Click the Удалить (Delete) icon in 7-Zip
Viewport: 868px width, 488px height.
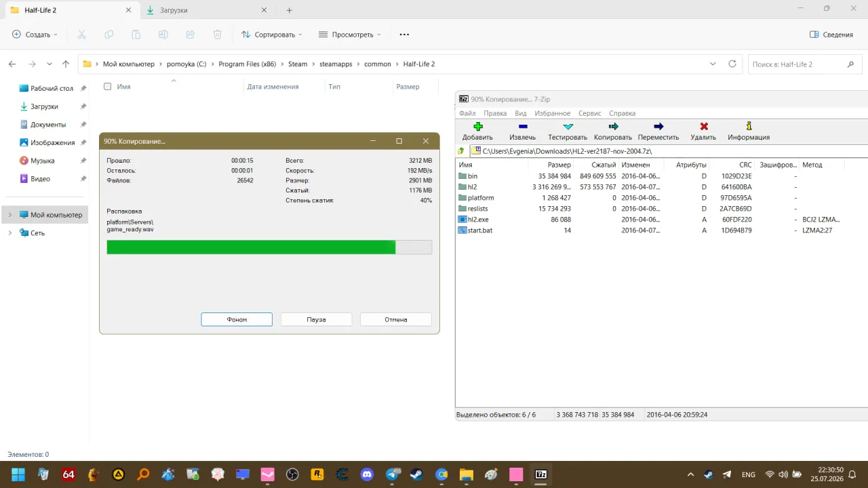(703, 127)
